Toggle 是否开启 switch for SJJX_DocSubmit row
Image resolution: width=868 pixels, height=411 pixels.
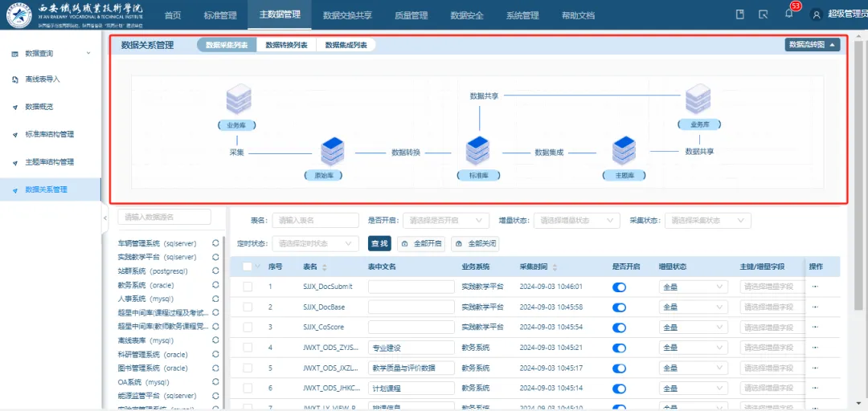(619, 287)
